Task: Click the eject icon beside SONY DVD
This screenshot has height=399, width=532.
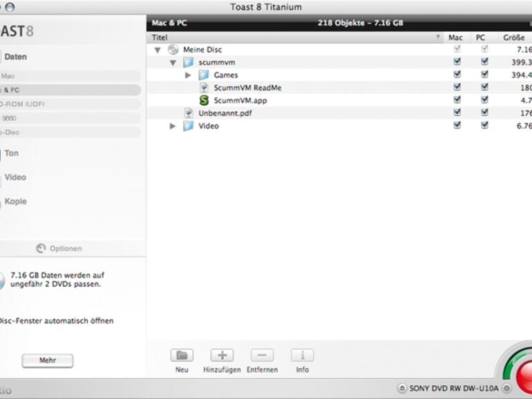Action: tap(401, 388)
